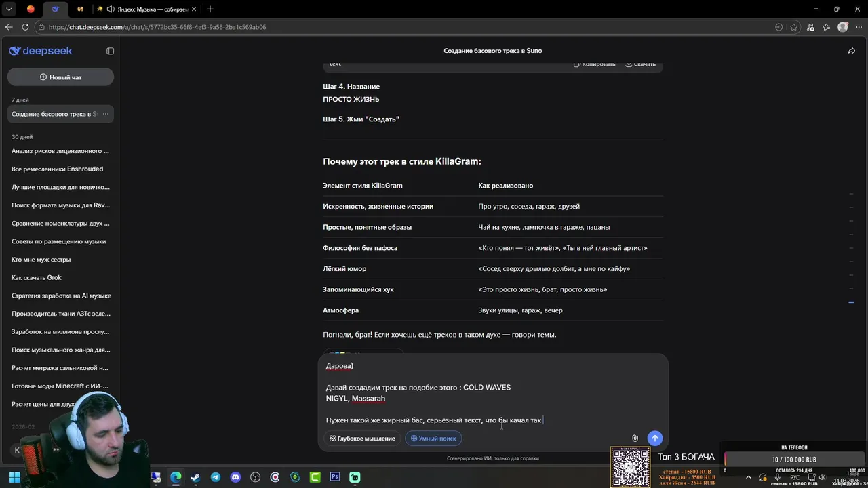
Task: Collapse the DeepSeek sidebar panel
Action: click(x=110, y=51)
